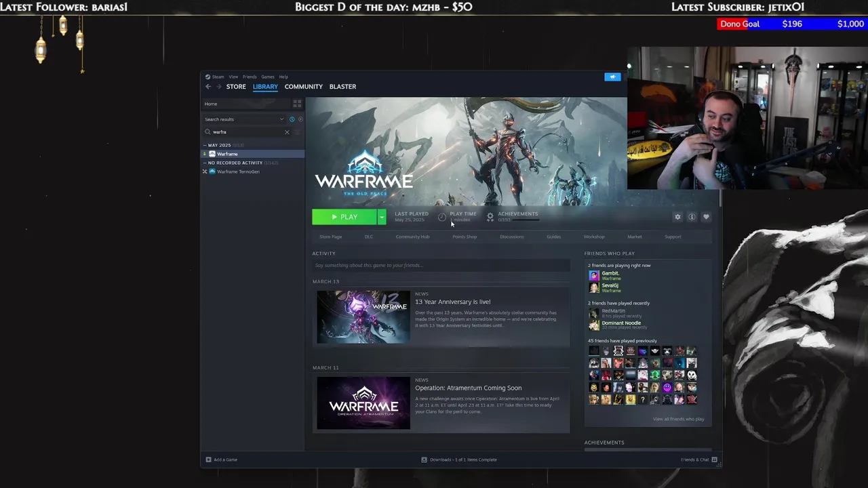Open the Downloads status in bottom bar
Image resolution: width=868 pixels, height=488 pixels.
tap(459, 460)
